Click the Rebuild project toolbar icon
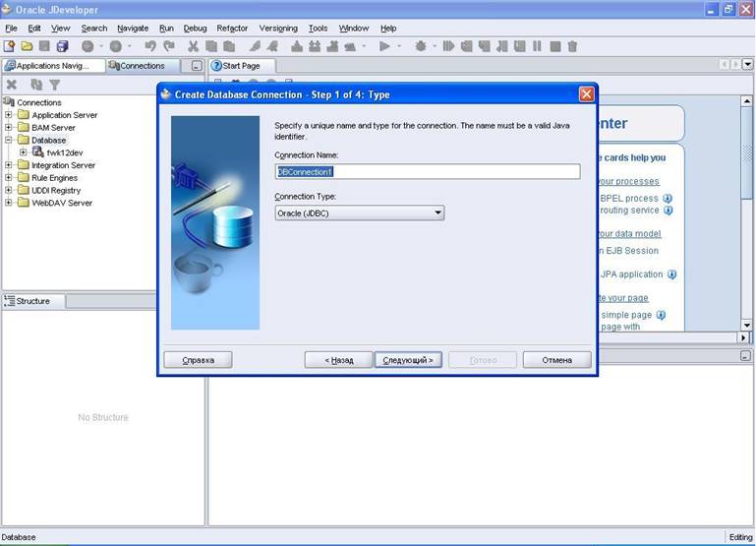Viewport: 756px width, 546px height. (315, 46)
